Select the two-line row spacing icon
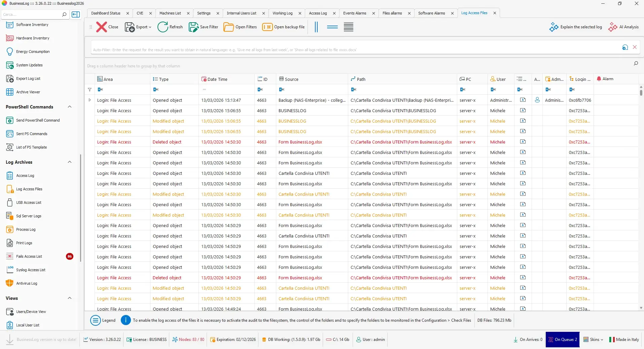644x349 pixels. point(332,27)
